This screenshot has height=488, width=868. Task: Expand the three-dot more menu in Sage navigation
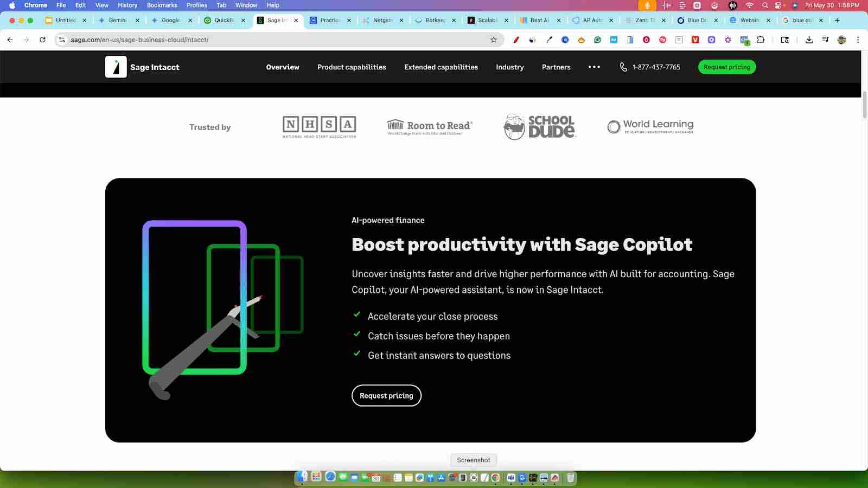point(594,67)
